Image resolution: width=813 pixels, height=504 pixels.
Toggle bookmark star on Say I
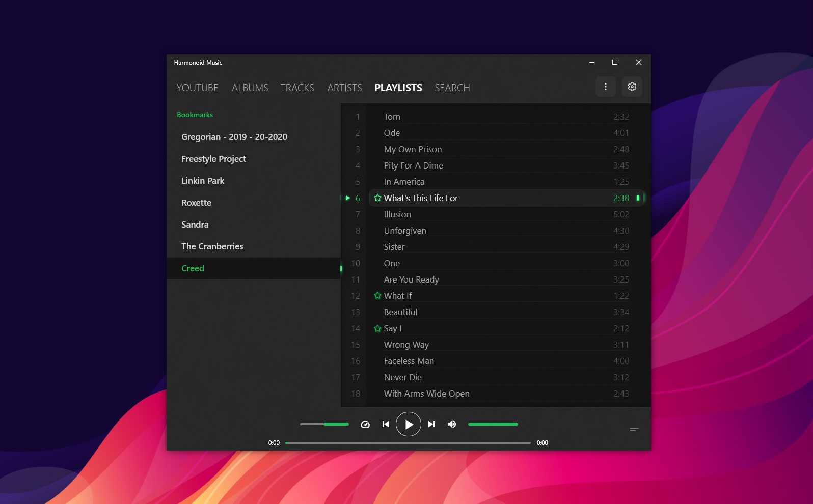tap(377, 328)
